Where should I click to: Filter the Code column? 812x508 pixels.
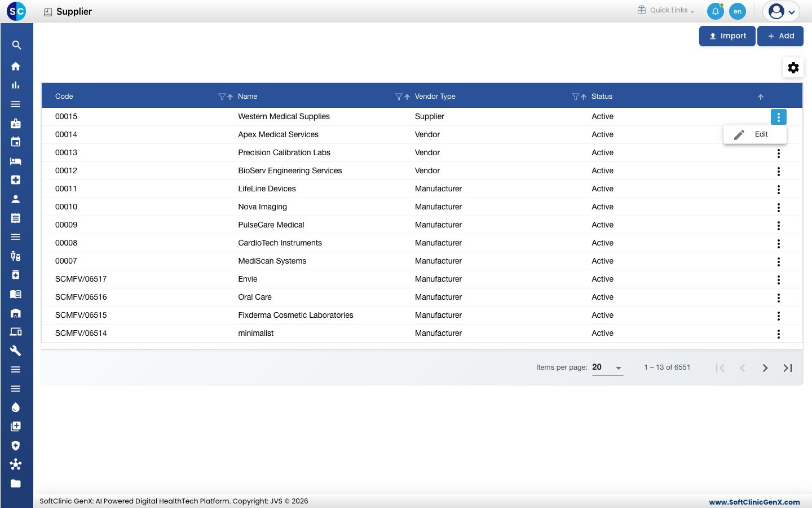(222, 97)
